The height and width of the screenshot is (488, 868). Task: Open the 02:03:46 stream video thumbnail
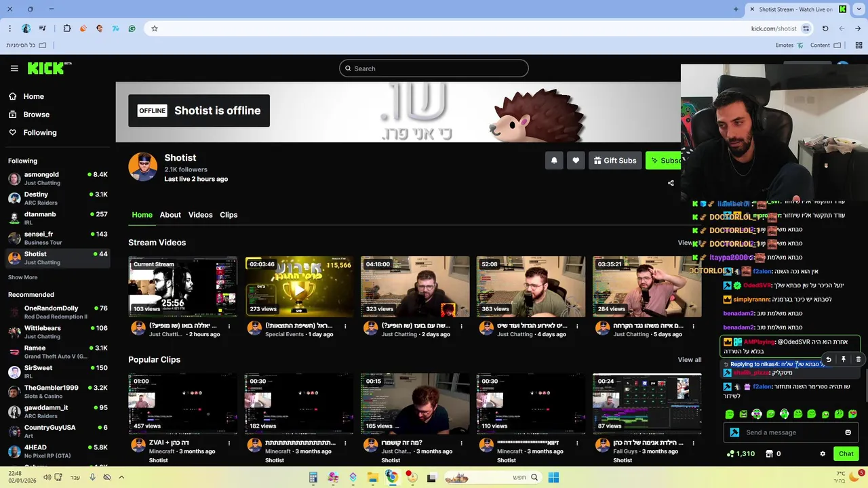299,287
